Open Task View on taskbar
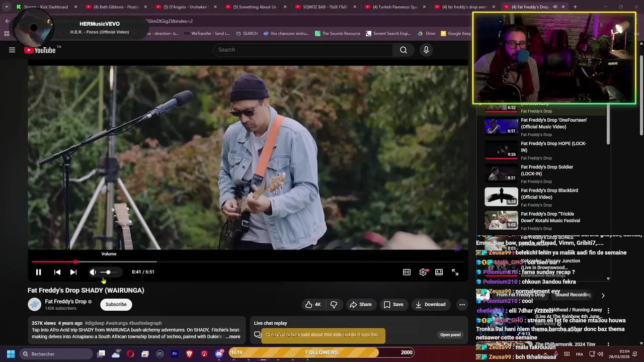The height and width of the screenshot is (362, 644). [x=101, y=354]
